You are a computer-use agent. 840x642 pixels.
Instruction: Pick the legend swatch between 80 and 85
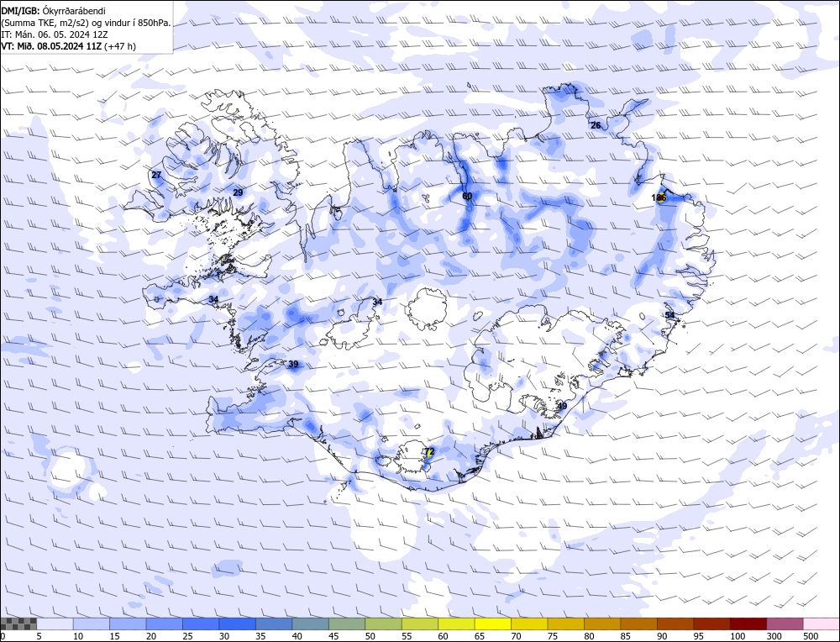(602, 624)
